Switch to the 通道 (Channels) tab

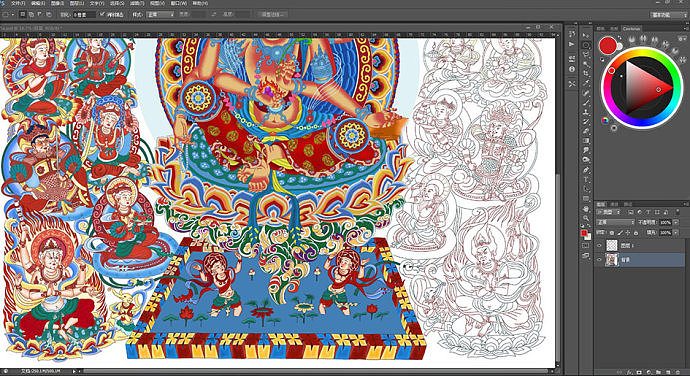coord(615,204)
